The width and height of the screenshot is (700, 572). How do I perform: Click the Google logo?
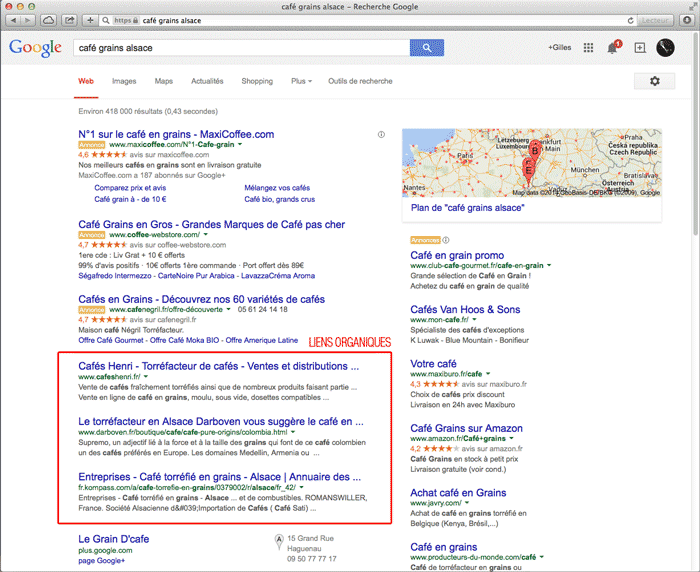click(x=35, y=48)
